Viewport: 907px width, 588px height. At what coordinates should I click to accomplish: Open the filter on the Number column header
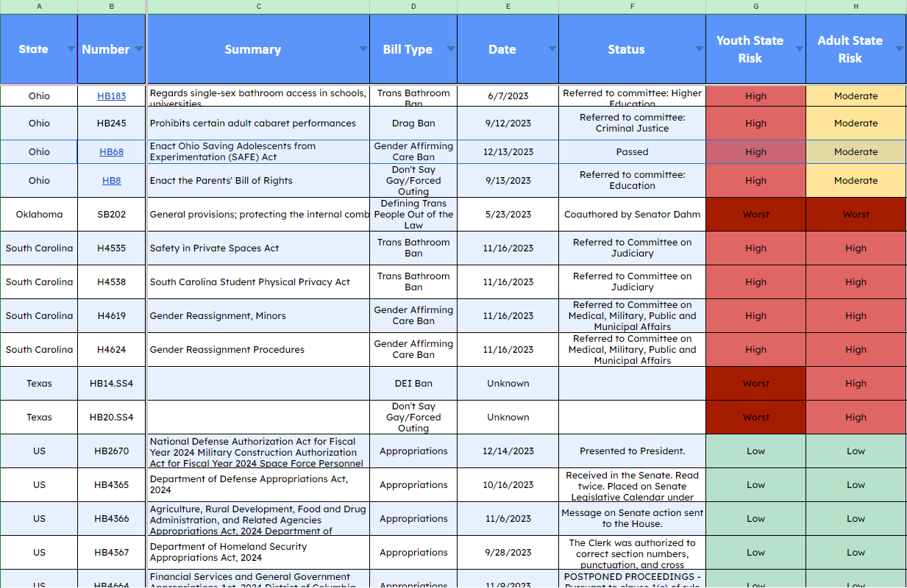pos(138,49)
